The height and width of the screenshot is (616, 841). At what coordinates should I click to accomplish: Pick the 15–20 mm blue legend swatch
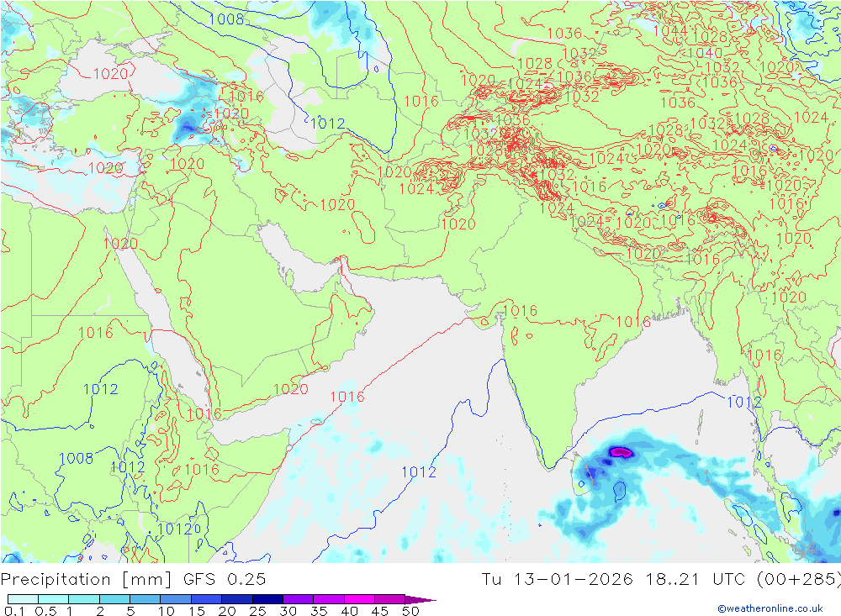click(x=206, y=599)
